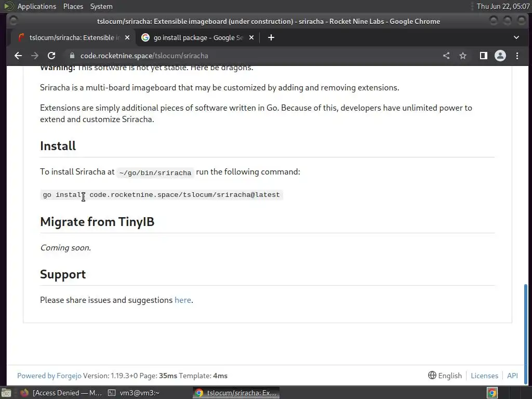
Task: Switch to the tslocum/sriracha tab
Action: pos(73,37)
